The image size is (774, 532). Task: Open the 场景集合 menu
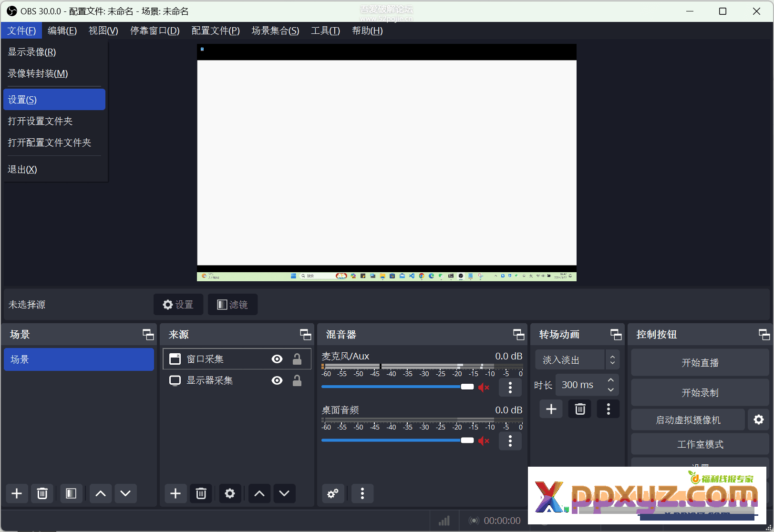275,31
